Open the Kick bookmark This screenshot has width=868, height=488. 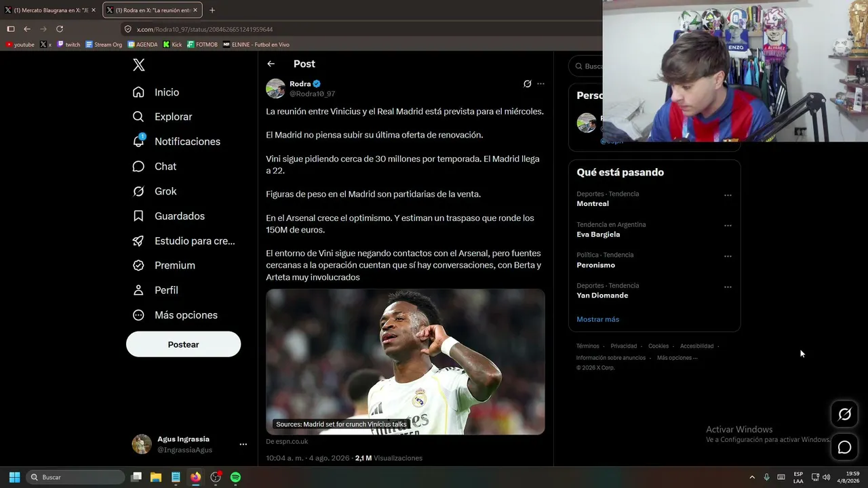click(172, 45)
